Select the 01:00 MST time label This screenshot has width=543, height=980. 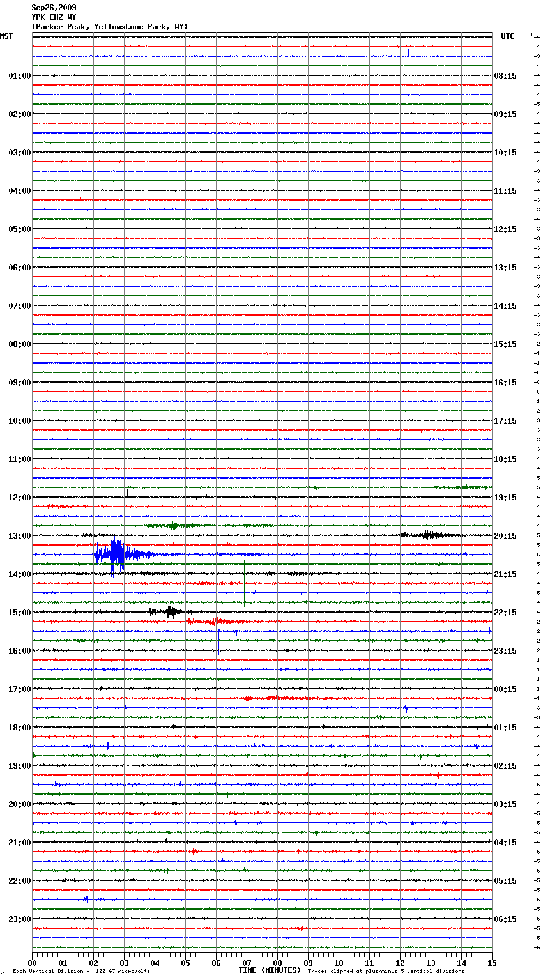(20, 76)
